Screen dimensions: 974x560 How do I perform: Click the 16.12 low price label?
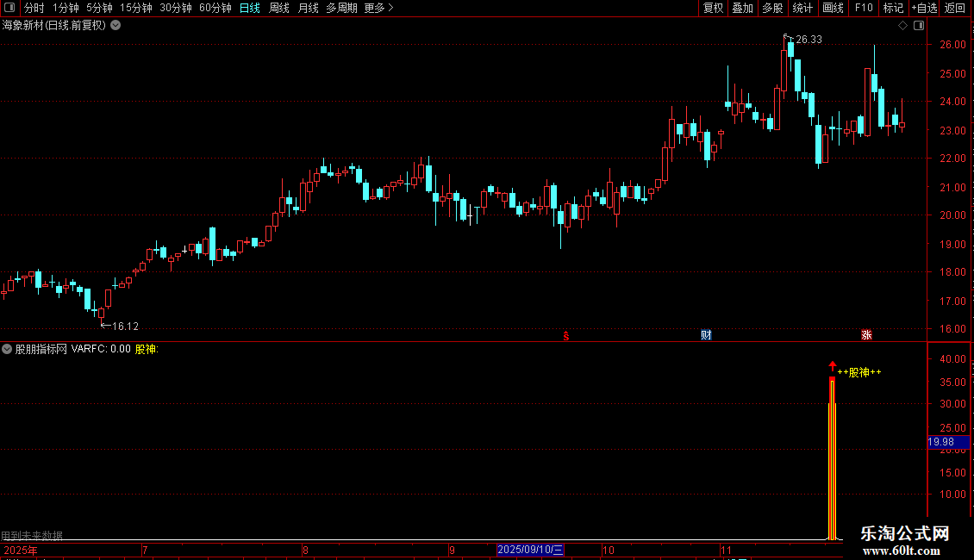126,326
